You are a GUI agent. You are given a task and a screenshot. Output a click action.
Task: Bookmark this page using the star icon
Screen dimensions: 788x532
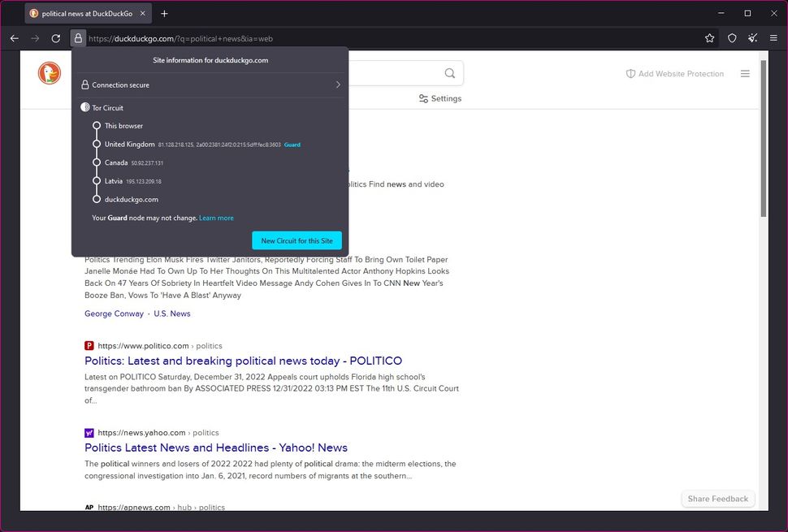pos(709,38)
